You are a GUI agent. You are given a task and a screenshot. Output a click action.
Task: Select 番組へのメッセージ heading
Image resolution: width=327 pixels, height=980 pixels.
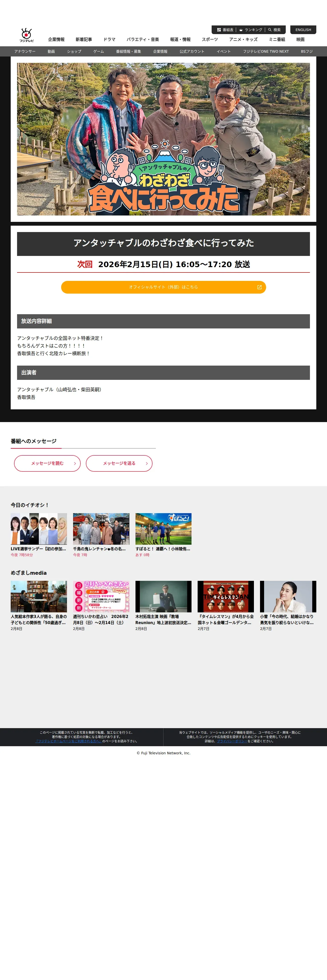pyautogui.click(x=34, y=441)
